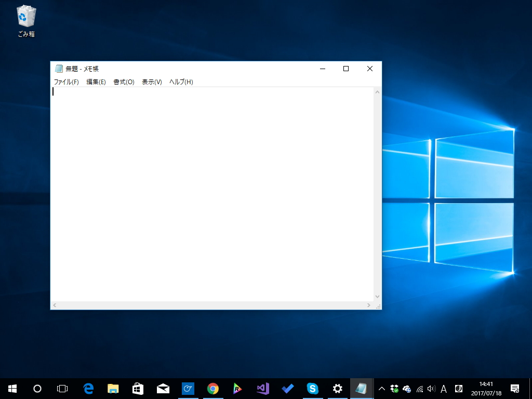Open the Mail app from the taskbar
Screen dimensions: 532x399
[x=163, y=389]
